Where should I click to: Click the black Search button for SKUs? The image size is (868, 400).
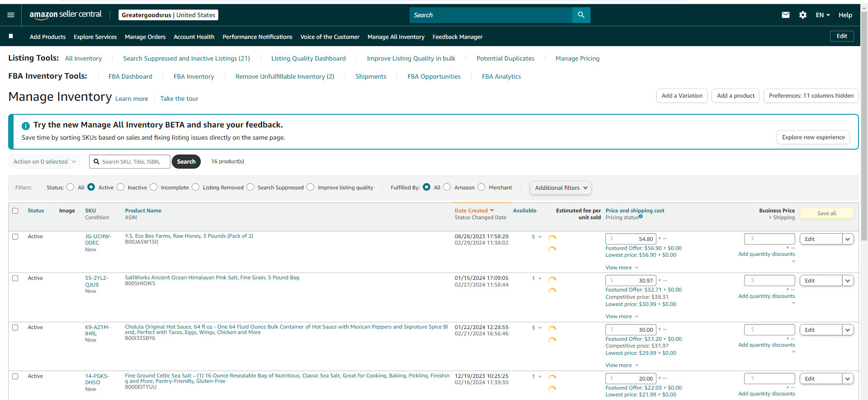pyautogui.click(x=186, y=161)
